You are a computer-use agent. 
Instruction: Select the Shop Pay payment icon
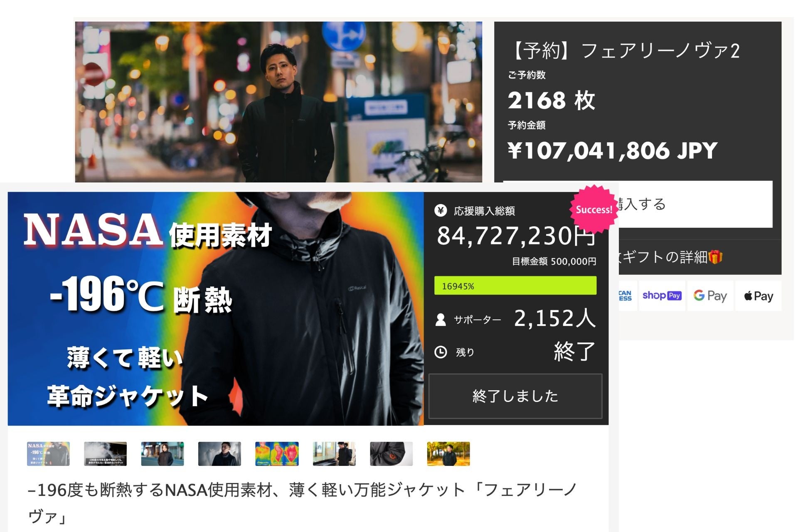click(x=662, y=296)
